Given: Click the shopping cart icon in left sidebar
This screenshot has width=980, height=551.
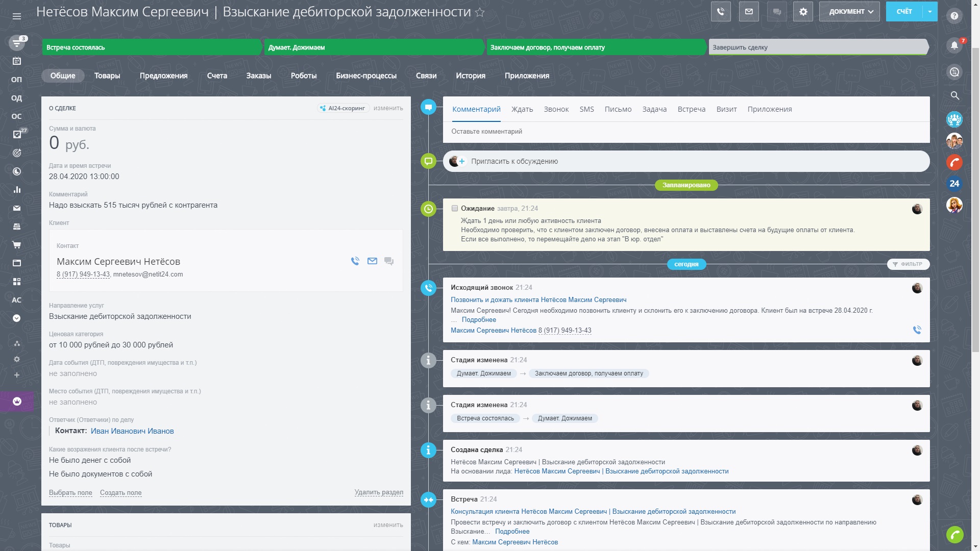Looking at the screenshot, I should pyautogui.click(x=17, y=245).
